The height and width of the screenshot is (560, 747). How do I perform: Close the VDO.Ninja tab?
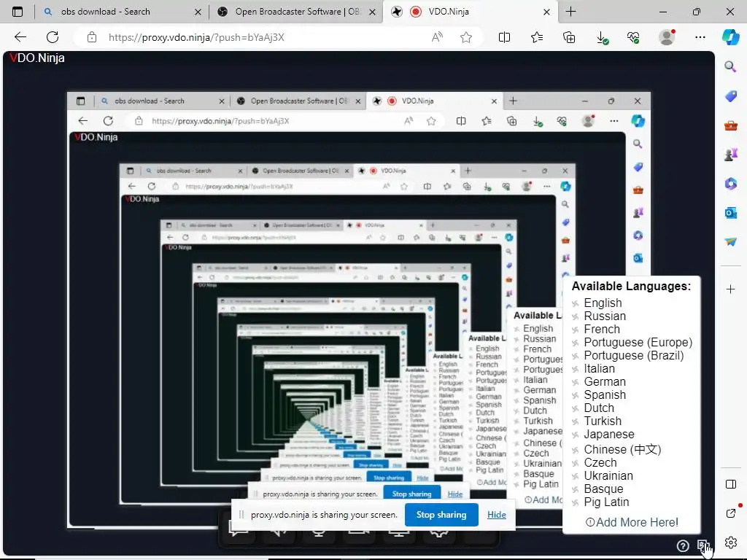point(547,12)
